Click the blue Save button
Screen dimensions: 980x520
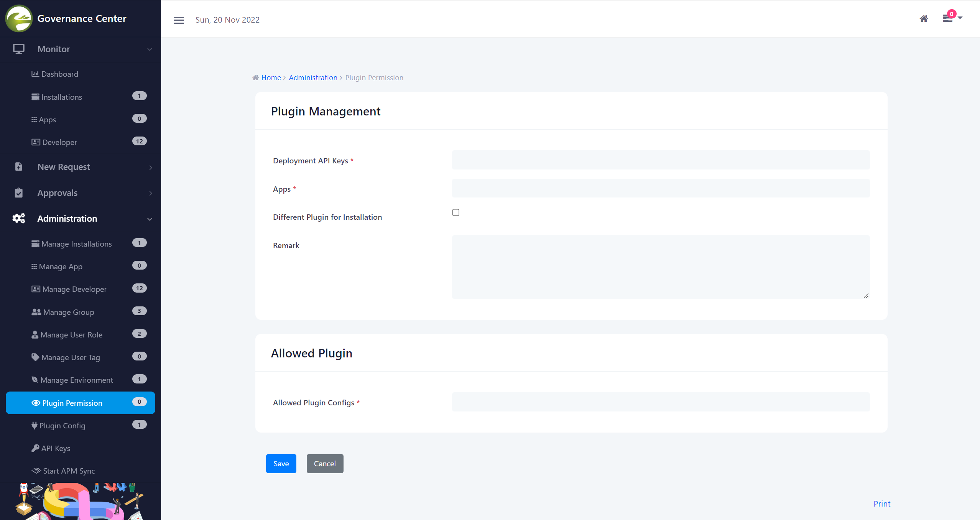[281, 464]
